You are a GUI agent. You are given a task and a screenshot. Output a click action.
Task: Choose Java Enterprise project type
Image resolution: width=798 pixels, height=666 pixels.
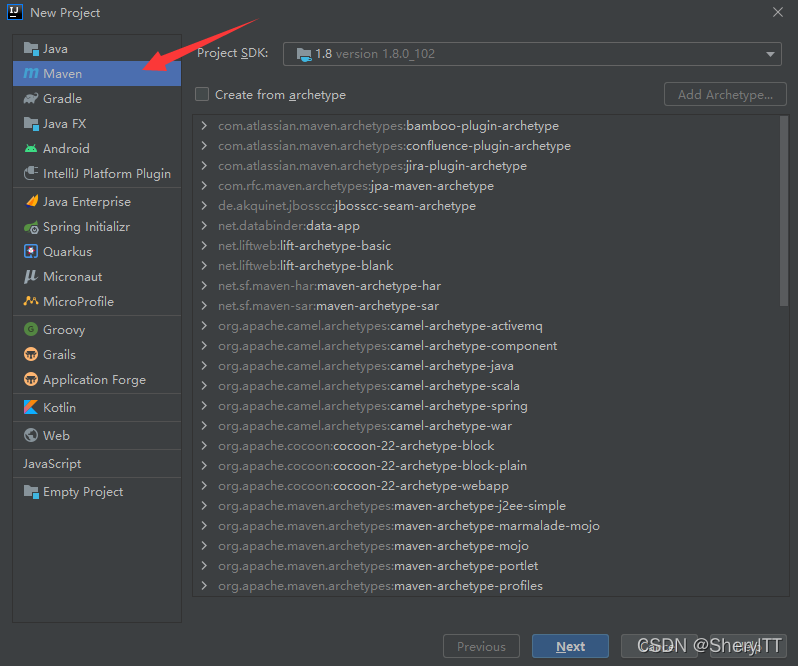click(97, 201)
